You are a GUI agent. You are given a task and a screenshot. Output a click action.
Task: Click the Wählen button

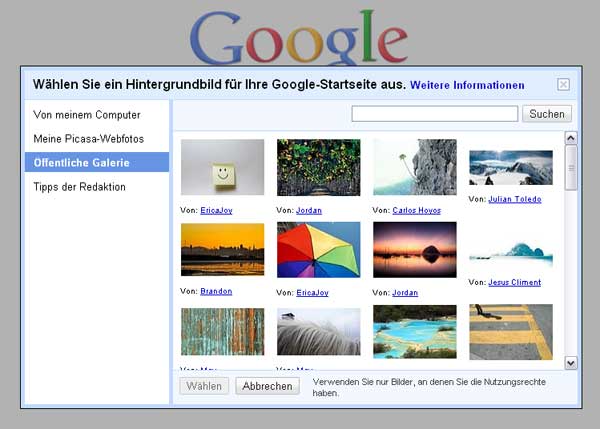point(204,386)
